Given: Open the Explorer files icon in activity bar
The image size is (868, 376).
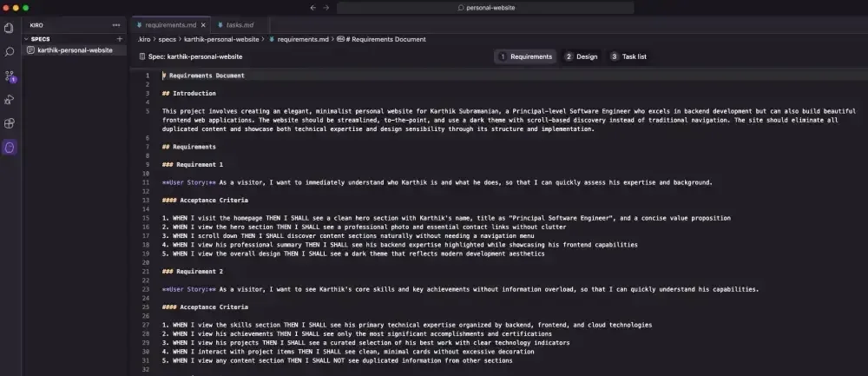Looking at the screenshot, I should 9,28.
